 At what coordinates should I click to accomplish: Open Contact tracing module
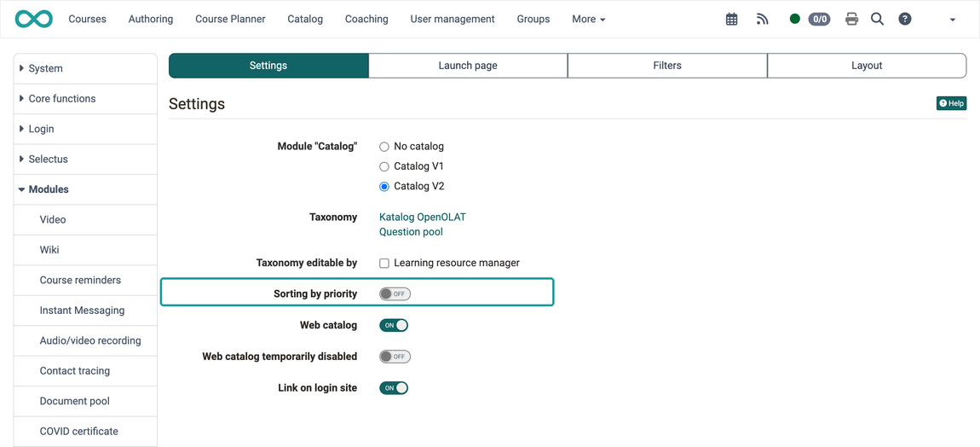coord(85,370)
